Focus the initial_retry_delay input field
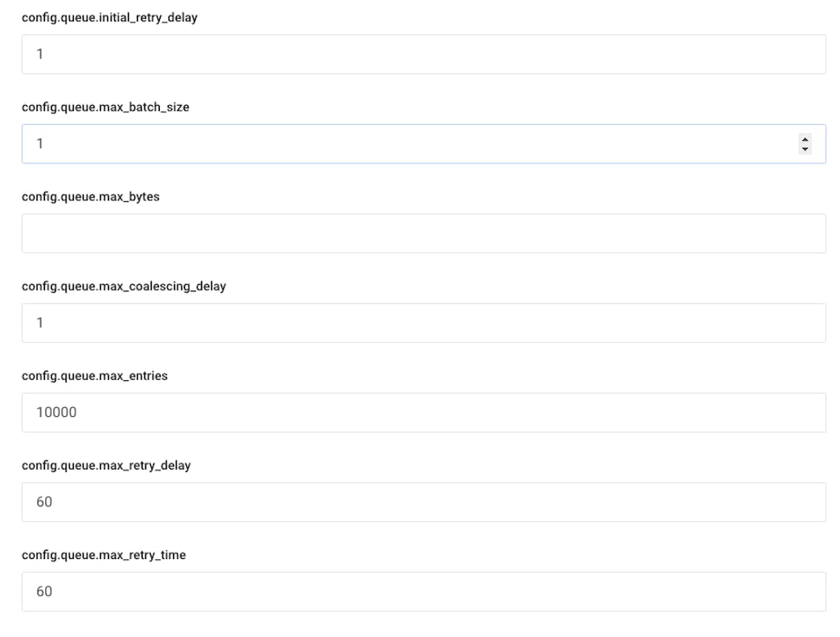Image resolution: width=840 pixels, height=637 pixels. [423, 54]
